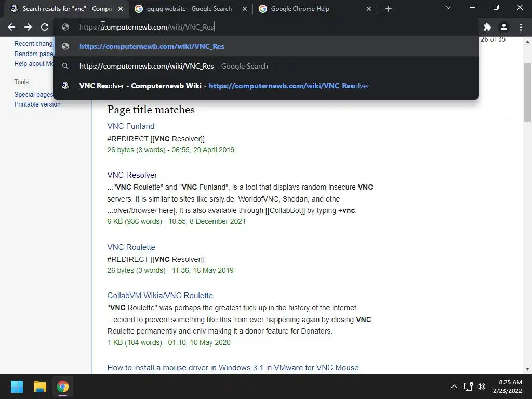
Task: Open the Chrome profile avatar
Action: pos(504,27)
